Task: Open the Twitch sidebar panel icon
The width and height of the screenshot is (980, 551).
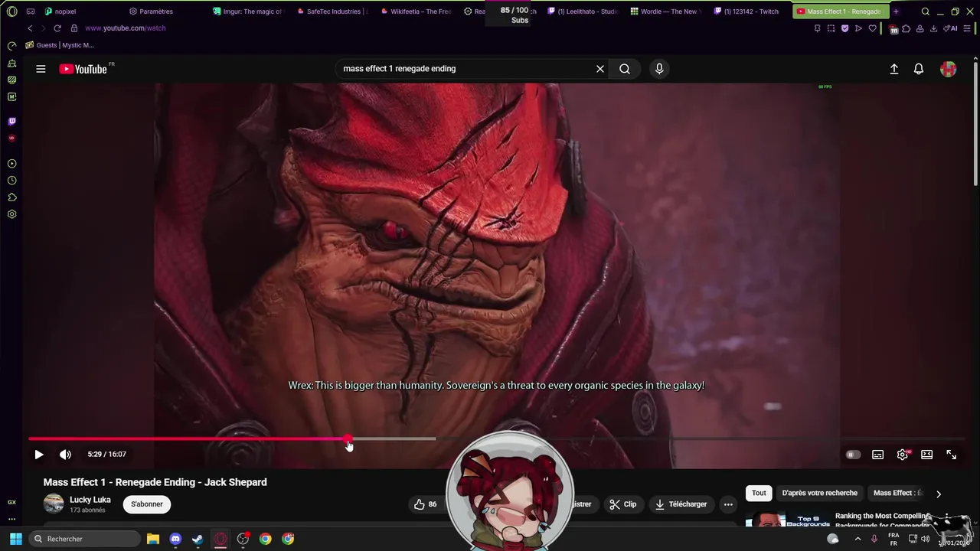Action: tap(11, 122)
